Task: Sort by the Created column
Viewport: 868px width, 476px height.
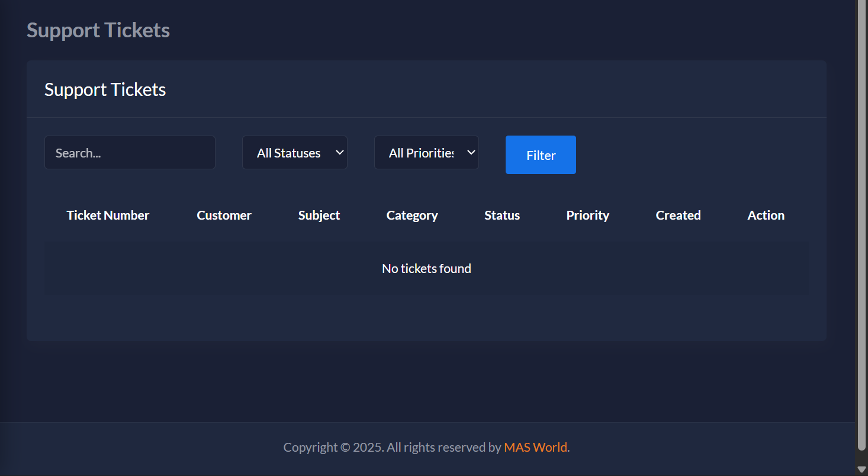Action: click(x=677, y=215)
